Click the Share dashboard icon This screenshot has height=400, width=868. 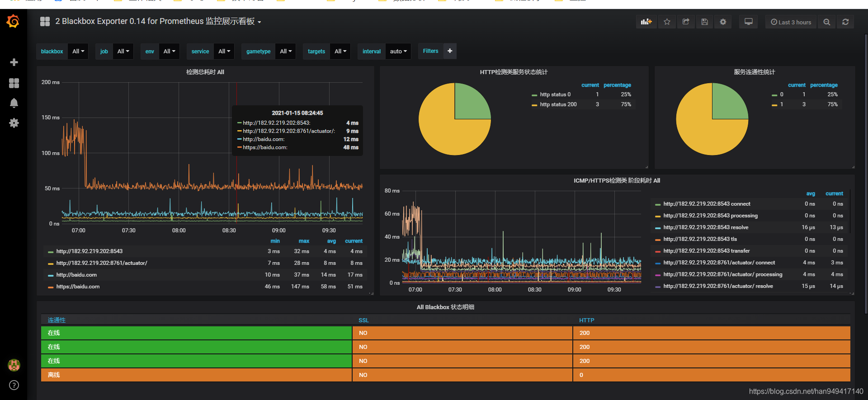click(686, 22)
